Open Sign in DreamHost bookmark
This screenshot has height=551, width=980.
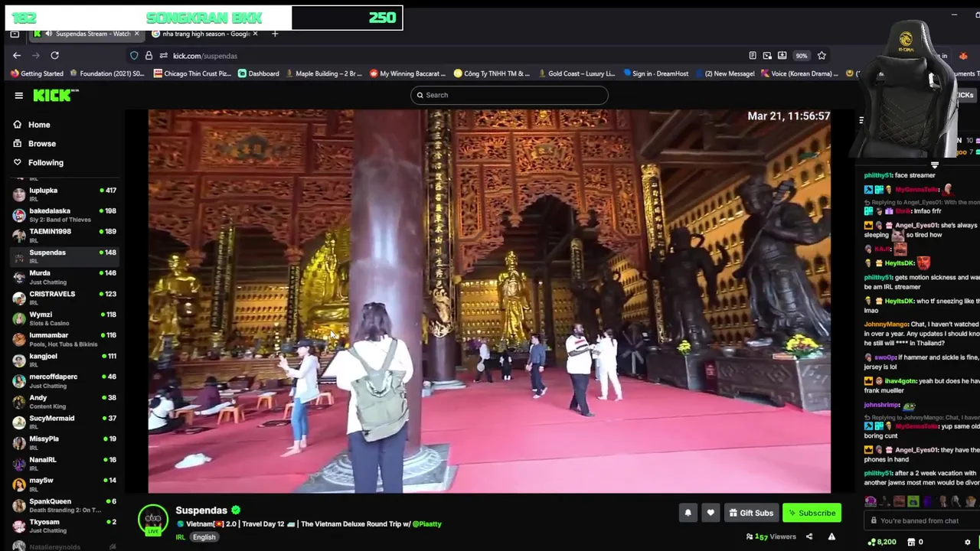[x=656, y=73]
